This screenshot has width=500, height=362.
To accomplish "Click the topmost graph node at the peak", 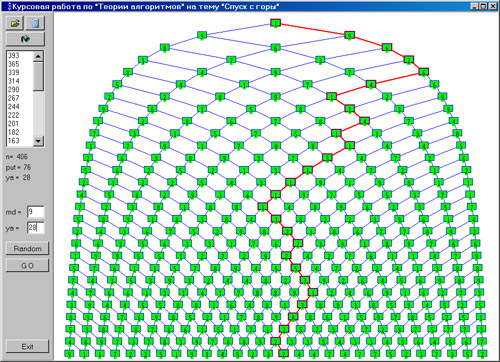I will point(275,23).
